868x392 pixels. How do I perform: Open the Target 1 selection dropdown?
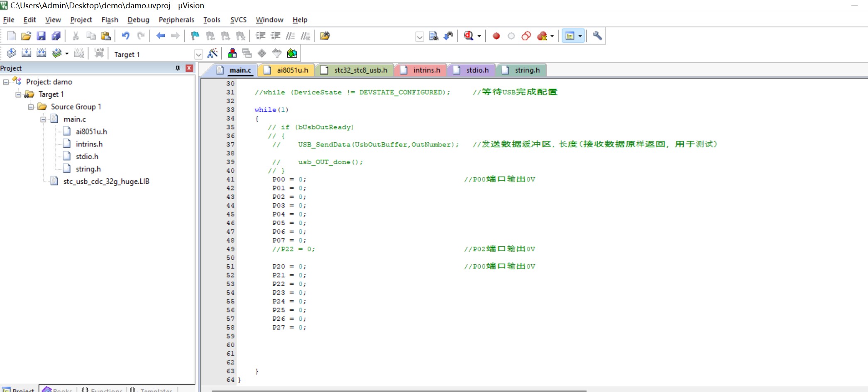tap(198, 54)
